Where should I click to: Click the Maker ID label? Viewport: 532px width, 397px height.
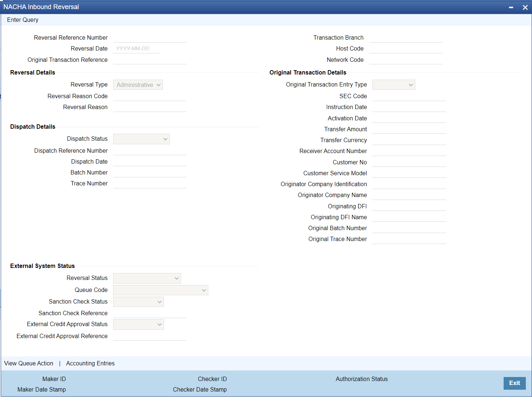[54, 379]
